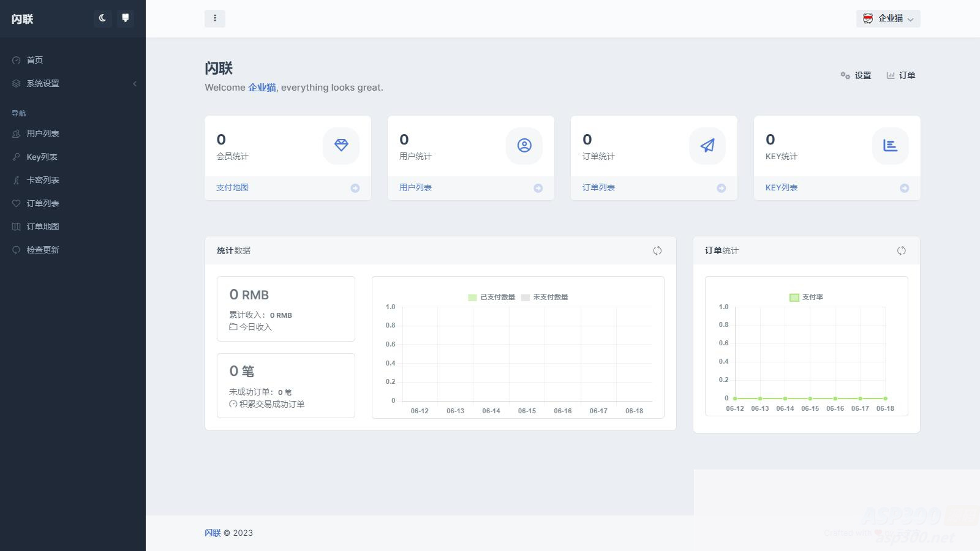The width and height of the screenshot is (980, 551).
Task: Open 订单地图 from the sidebar navigation
Action: tap(42, 227)
